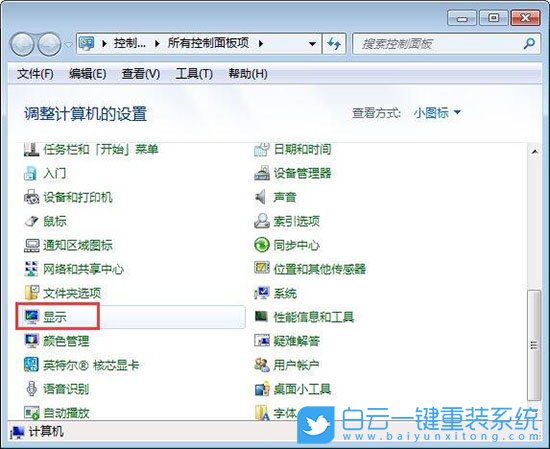The width and height of the screenshot is (550, 449).
Task: Open the 设备管理器 link
Action: pyautogui.click(x=302, y=173)
